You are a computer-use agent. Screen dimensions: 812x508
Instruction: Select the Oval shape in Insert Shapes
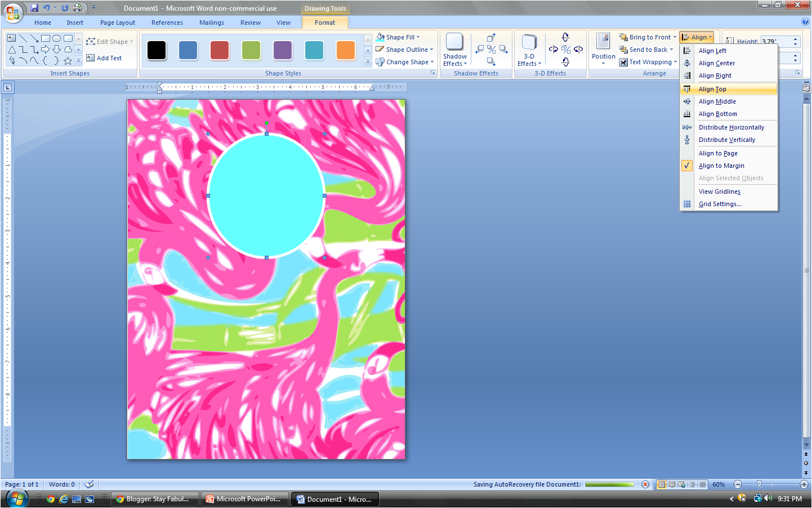click(57, 38)
